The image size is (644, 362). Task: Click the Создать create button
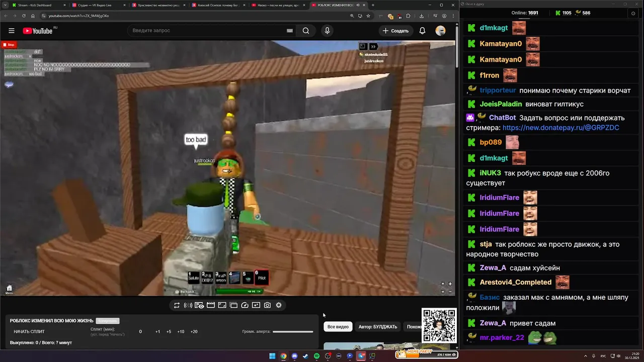point(395,31)
